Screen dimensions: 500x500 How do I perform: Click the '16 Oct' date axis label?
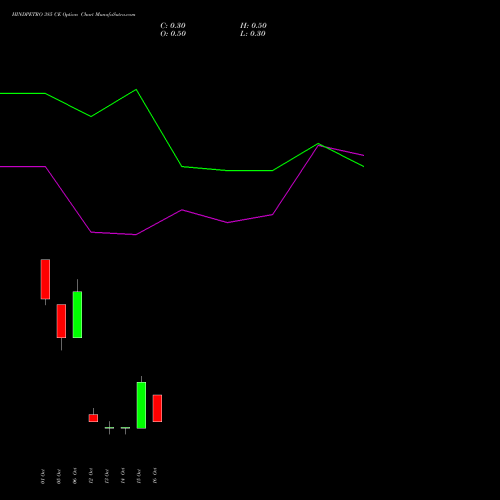155,476
